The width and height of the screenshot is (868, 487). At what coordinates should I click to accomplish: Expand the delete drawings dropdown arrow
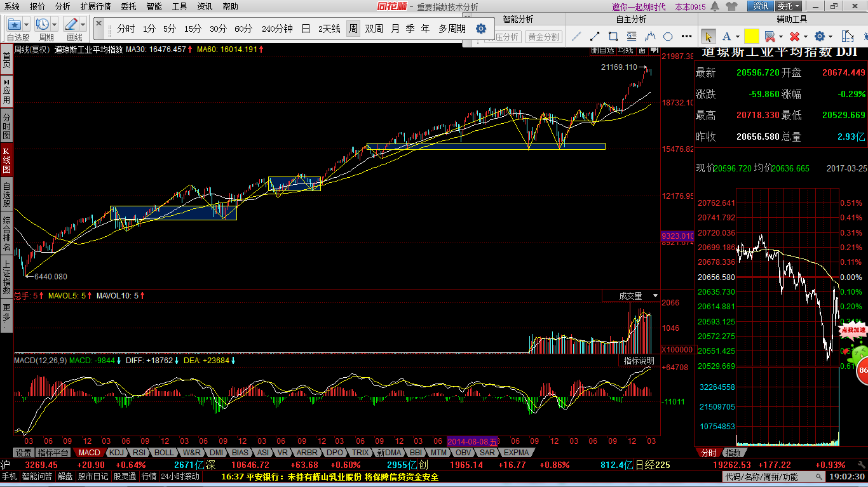tap(805, 36)
